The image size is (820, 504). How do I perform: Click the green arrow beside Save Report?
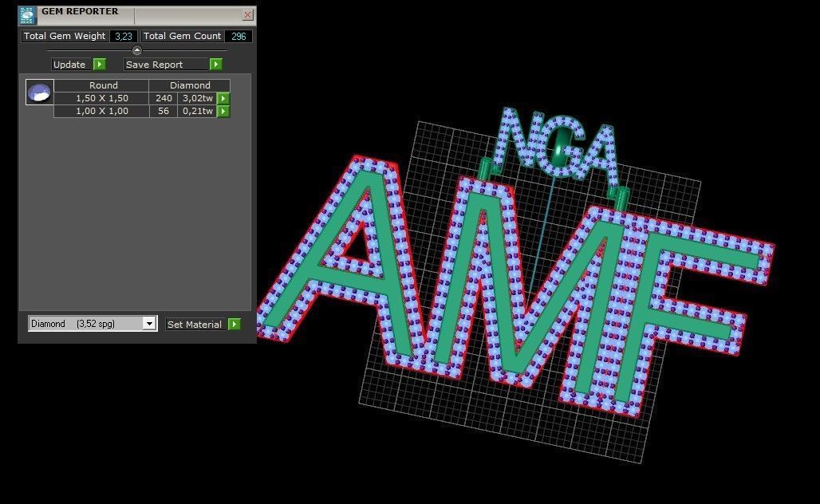[216, 65]
